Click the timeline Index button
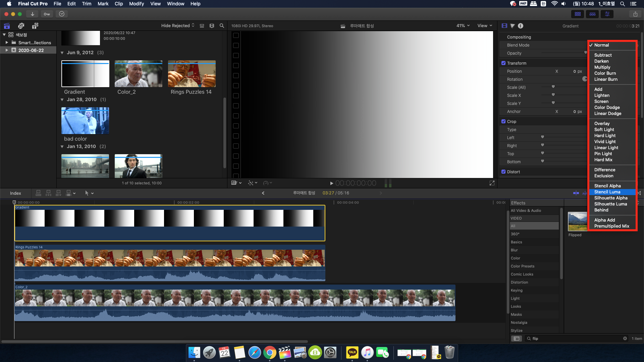The image size is (644, 362). pos(15,193)
